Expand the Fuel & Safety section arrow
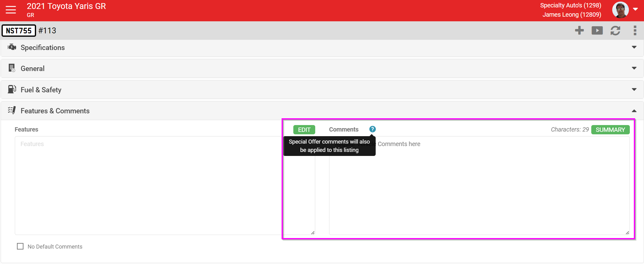This screenshot has height=264, width=644. pos(634,90)
